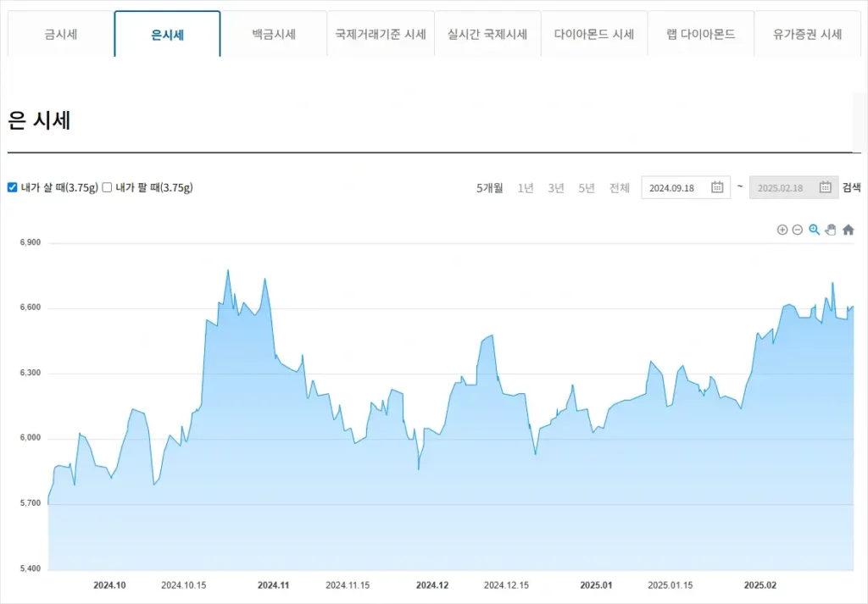Select the hand panning tool
This screenshot has height=604, width=868.
(x=831, y=230)
